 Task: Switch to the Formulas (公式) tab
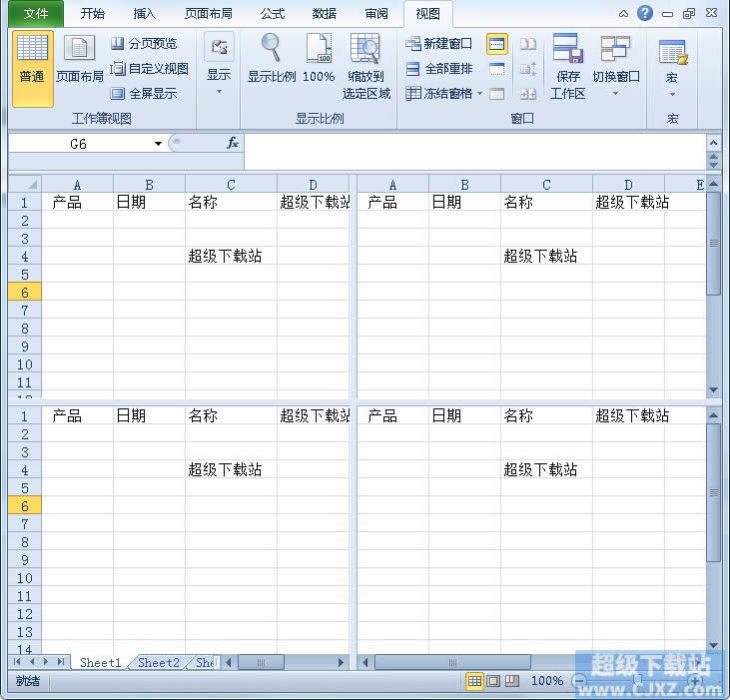(x=273, y=14)
